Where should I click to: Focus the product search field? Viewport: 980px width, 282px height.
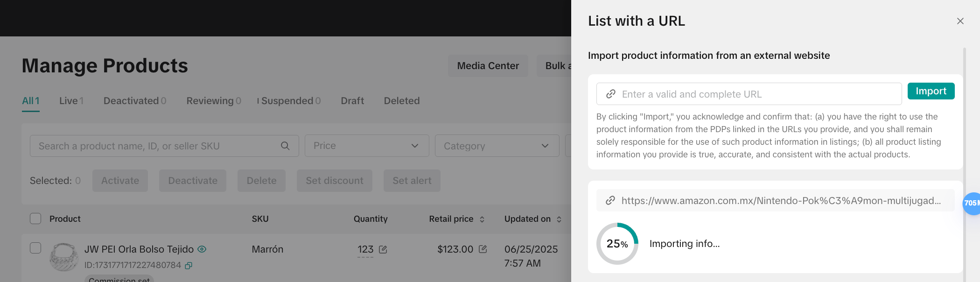[x=164, y=146]
